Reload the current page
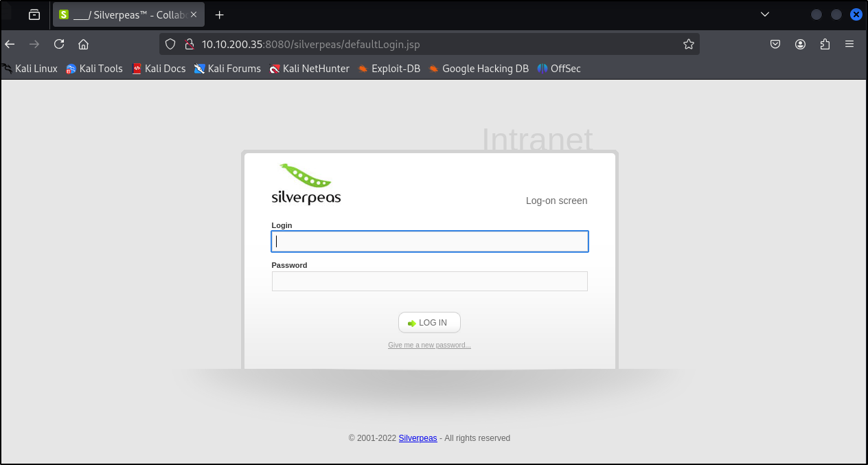868x465 pixels. click(x=59, y=44)
